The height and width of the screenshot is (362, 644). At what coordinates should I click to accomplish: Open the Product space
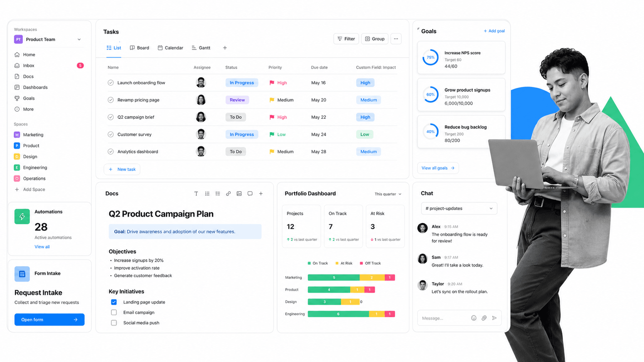click(x=27, y=146)
